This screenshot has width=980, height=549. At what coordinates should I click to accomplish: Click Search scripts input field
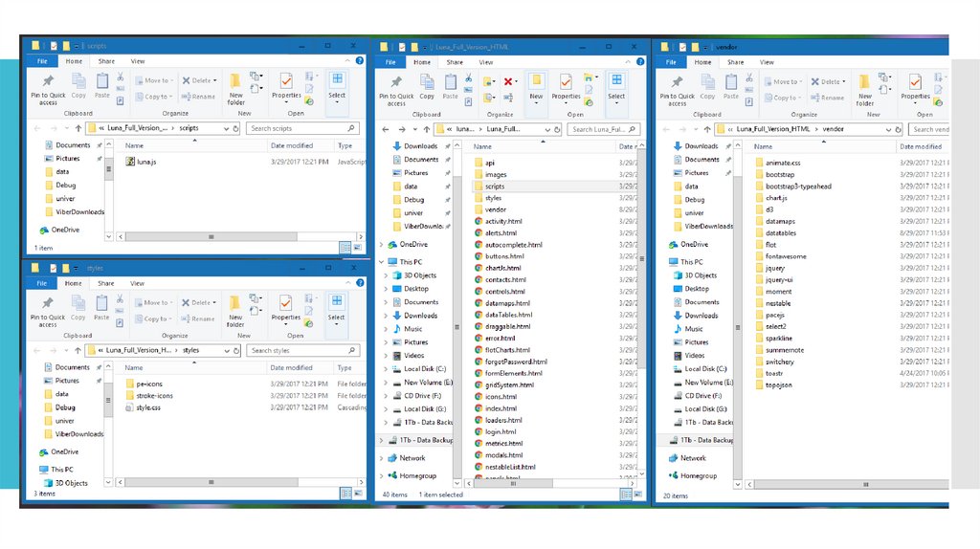click(x=302, y=129)
